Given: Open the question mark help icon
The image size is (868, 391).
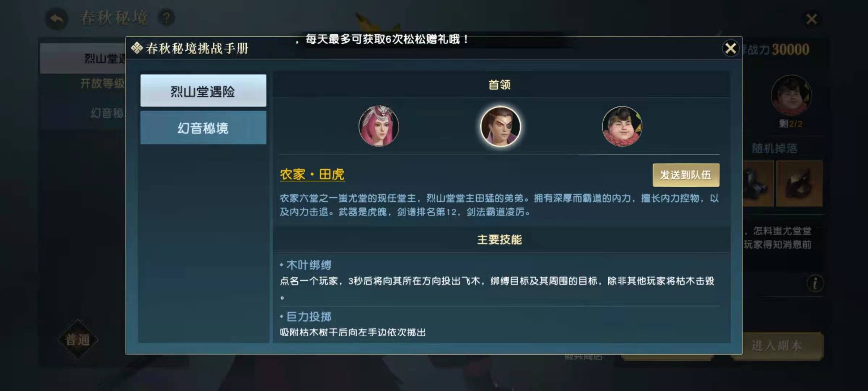Looking at the screenshot, I should (166, 18).
